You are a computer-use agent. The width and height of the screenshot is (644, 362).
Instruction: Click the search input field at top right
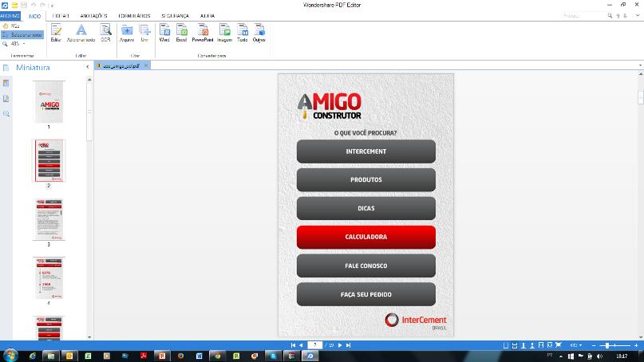click(x=583, y=16)
